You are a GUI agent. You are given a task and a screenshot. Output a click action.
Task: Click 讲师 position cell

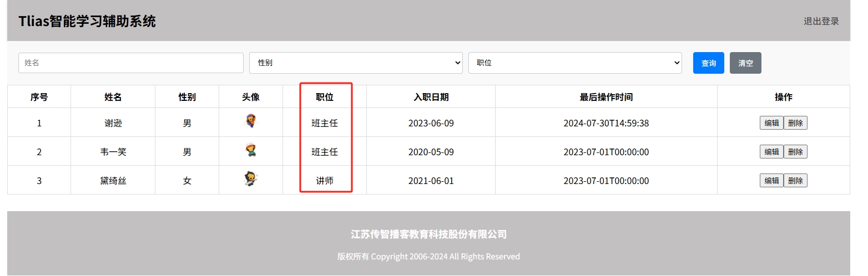(x=325, y=181)
